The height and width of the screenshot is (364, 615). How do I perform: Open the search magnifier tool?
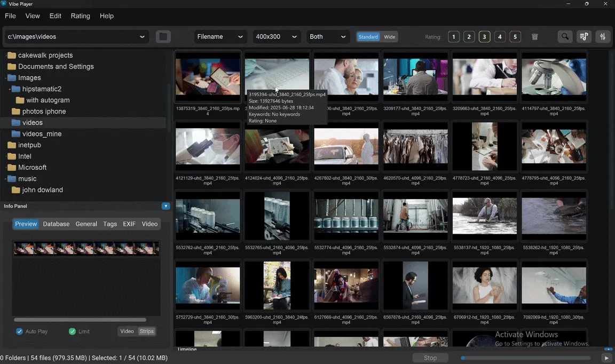click(x=565, y=36)
